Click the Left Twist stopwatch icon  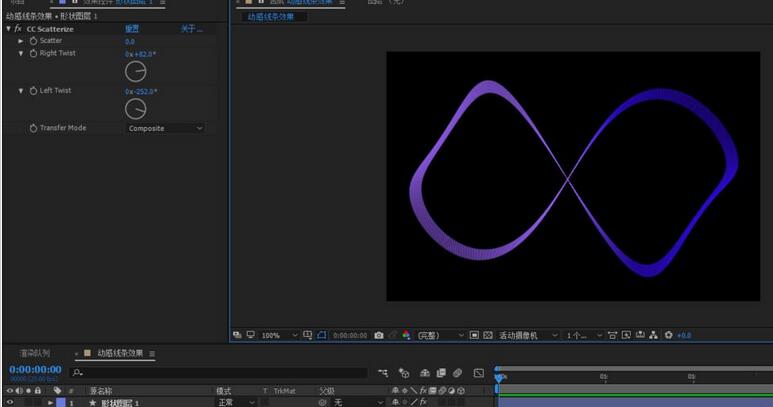[x=32, y=91]
